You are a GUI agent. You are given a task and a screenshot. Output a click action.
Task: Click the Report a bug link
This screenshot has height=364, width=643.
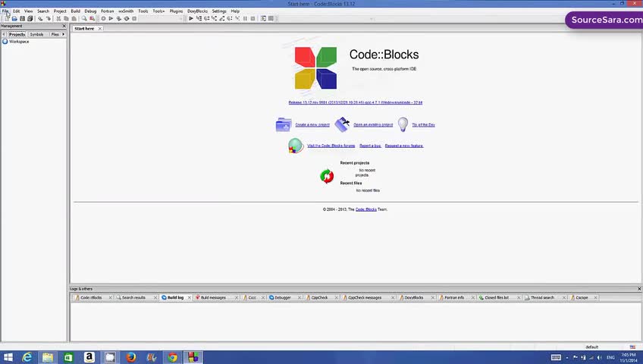(x=370, y=146)
